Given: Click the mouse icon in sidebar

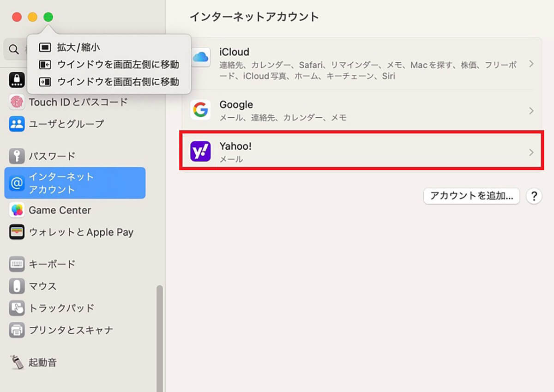Looking at the screenshot, I should (17, 286).
